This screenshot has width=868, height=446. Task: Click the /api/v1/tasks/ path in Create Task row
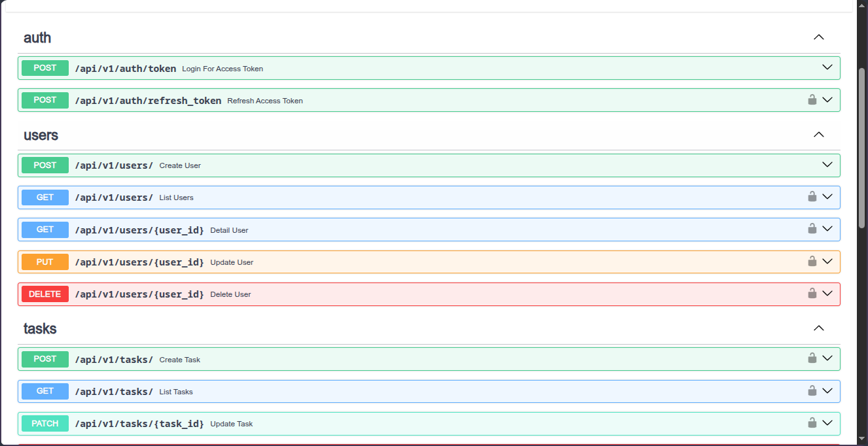coord(114,360)
